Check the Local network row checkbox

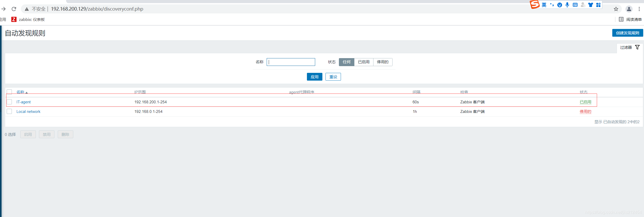pyautogui.click(x=9, y=111)
